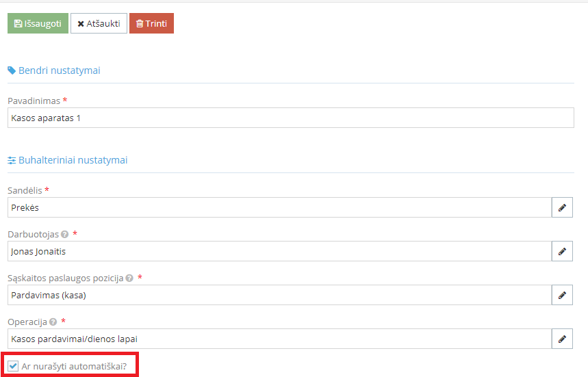588x377 pixels.
Task: Uncheck the Ar nurašyti automatiškai checkbox
Action: coord(13,366)
